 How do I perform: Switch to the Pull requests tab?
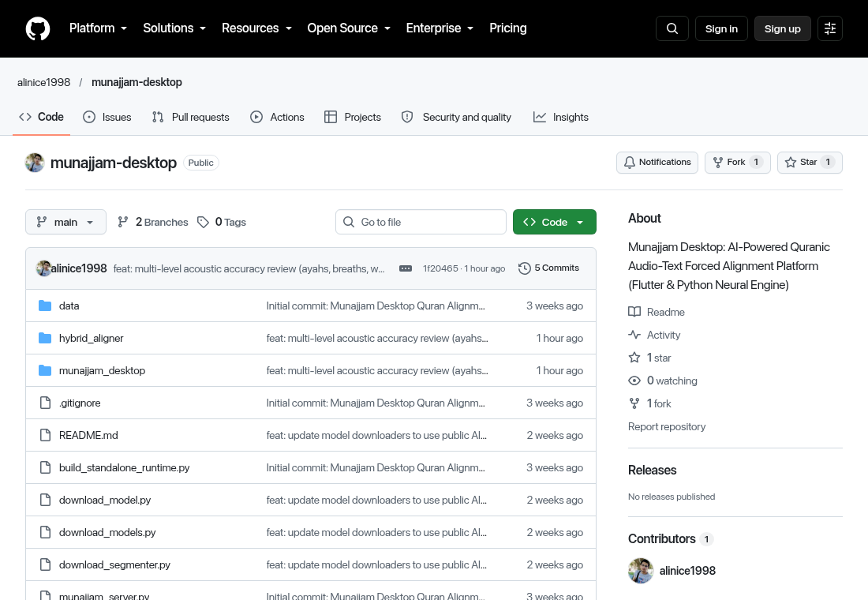click(x=190, y=118)
